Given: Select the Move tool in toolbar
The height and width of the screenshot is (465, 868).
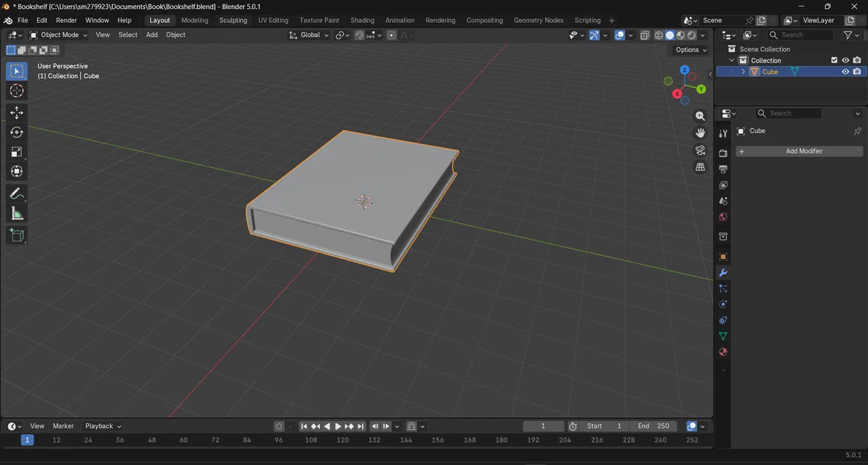Looking at the screenshot, I should point(16,112).
